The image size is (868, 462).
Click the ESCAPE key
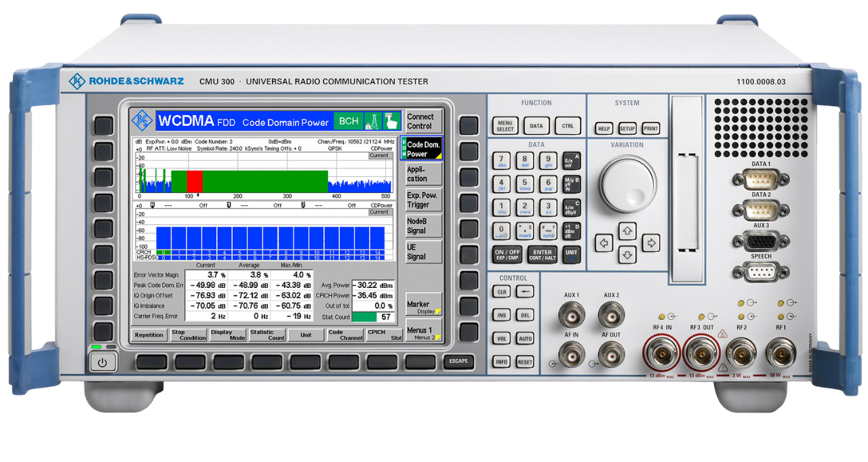[x=458, y=361]
